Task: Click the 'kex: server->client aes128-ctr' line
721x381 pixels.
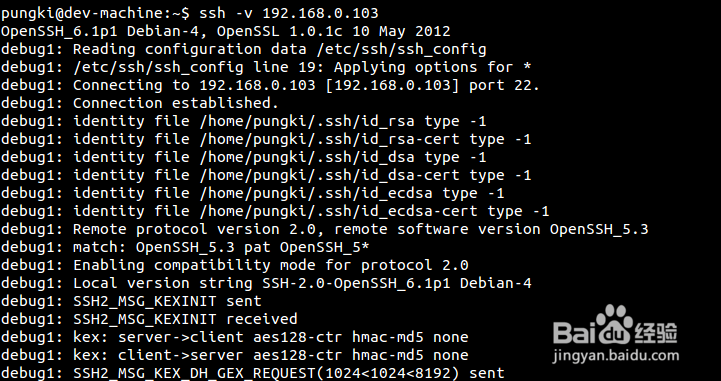Action: (x=235, y=337)
